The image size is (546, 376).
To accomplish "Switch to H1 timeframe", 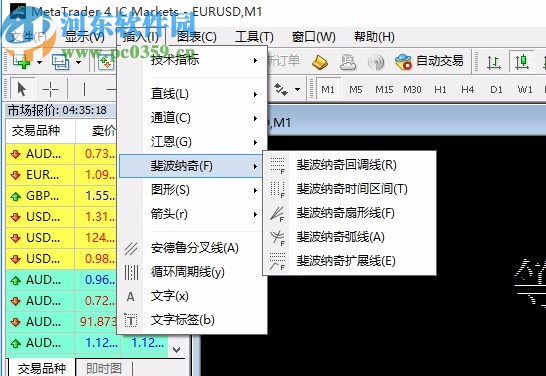I will [440, 90].
